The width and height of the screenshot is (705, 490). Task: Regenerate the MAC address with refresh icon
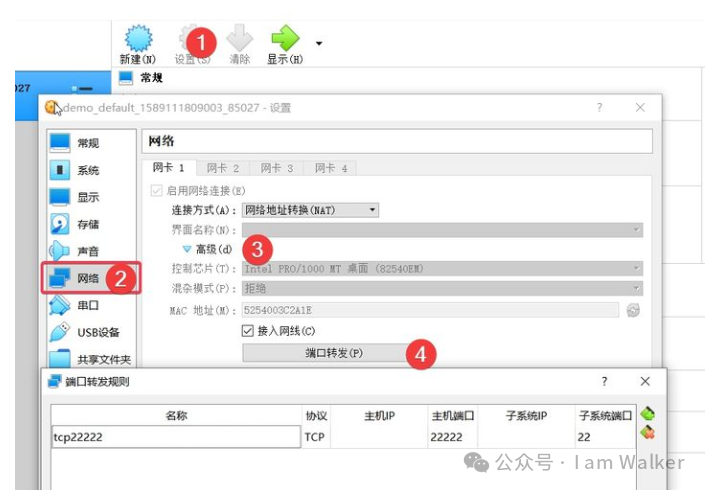pos(633,310)
